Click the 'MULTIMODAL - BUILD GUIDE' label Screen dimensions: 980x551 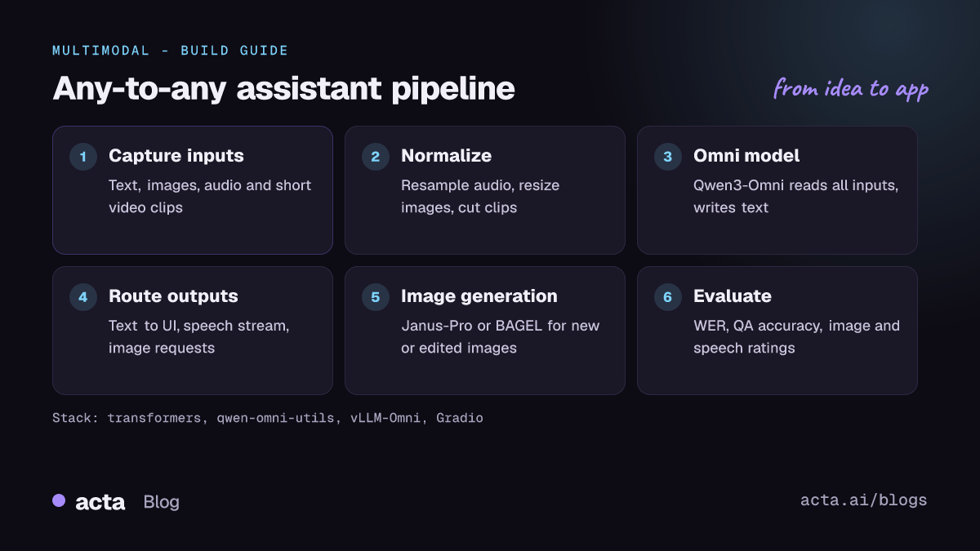(171, 51)
